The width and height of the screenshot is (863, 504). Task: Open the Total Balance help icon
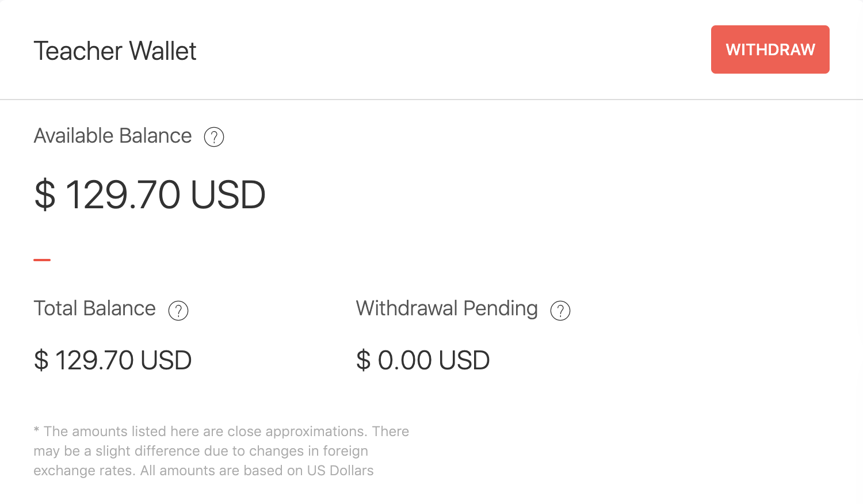coord(178,310)
